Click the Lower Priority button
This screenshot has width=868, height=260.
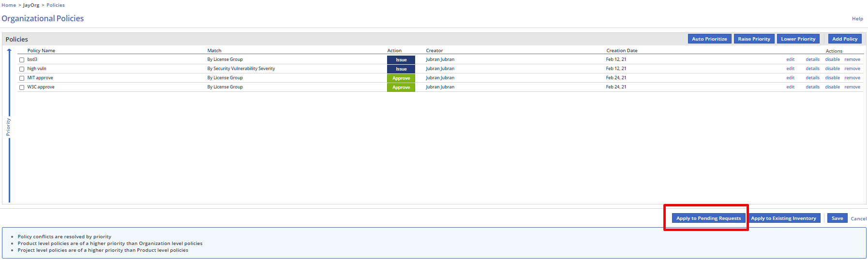click(798, 39)
